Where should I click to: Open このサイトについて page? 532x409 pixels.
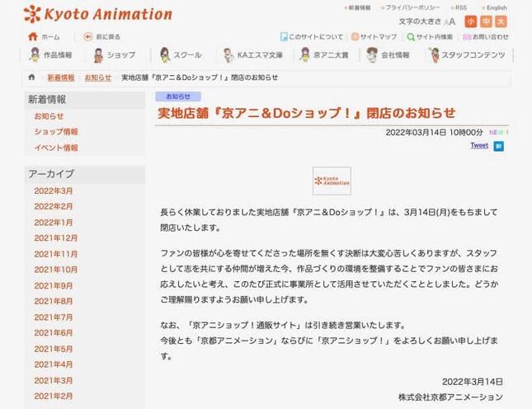pyautogui.click(x=312, y=37)
